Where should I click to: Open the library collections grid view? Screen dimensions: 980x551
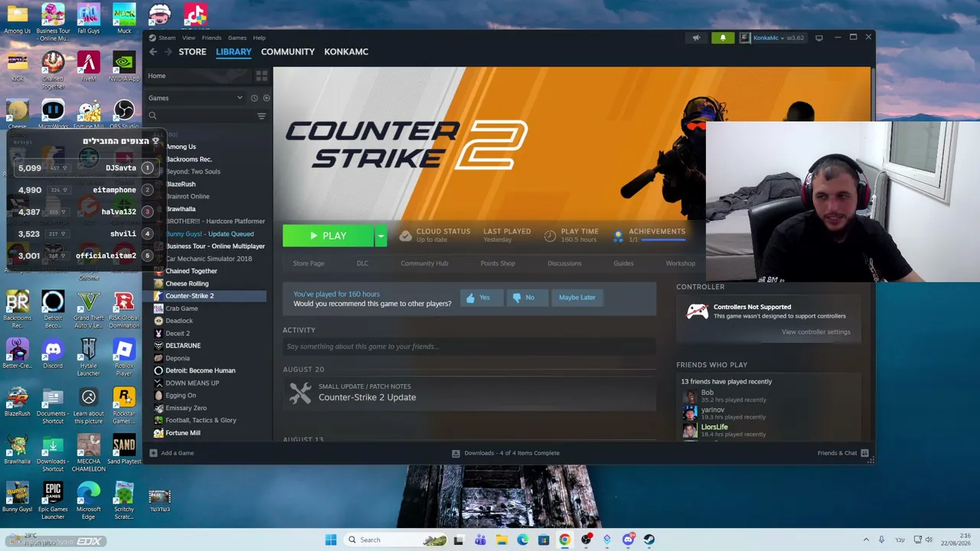click(x=261, y=76)
